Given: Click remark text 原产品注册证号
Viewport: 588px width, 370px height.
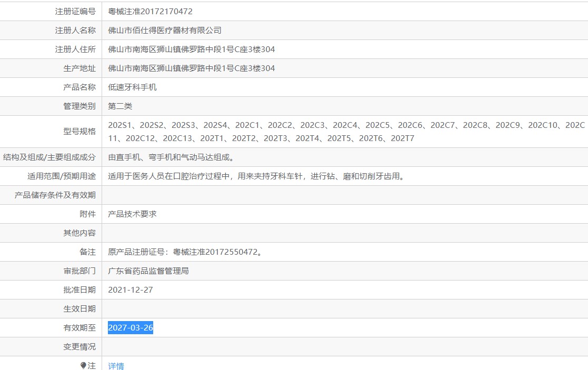Looking at the screenshot, I should coord(186,252).
